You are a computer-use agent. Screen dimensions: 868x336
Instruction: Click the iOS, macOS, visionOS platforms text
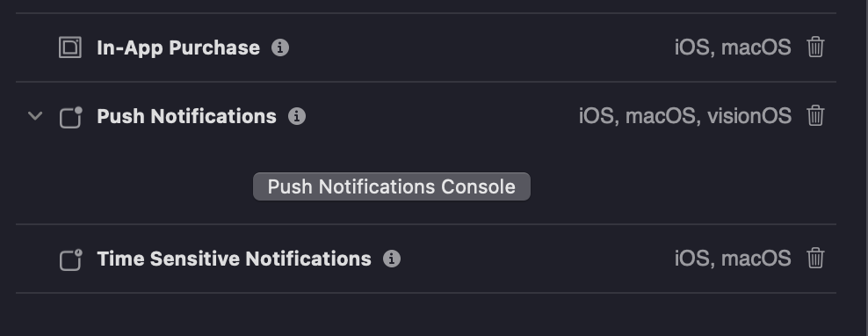click(x=685, y=116)
